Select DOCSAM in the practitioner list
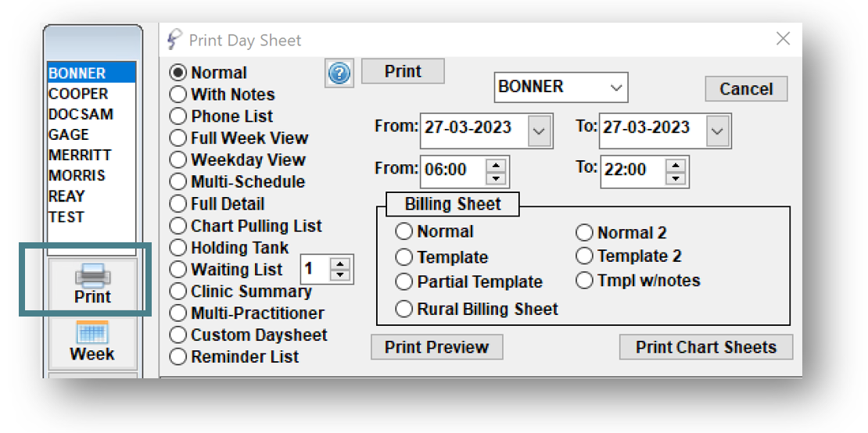This screenshot has height=433, width=868. pos(92,114)
